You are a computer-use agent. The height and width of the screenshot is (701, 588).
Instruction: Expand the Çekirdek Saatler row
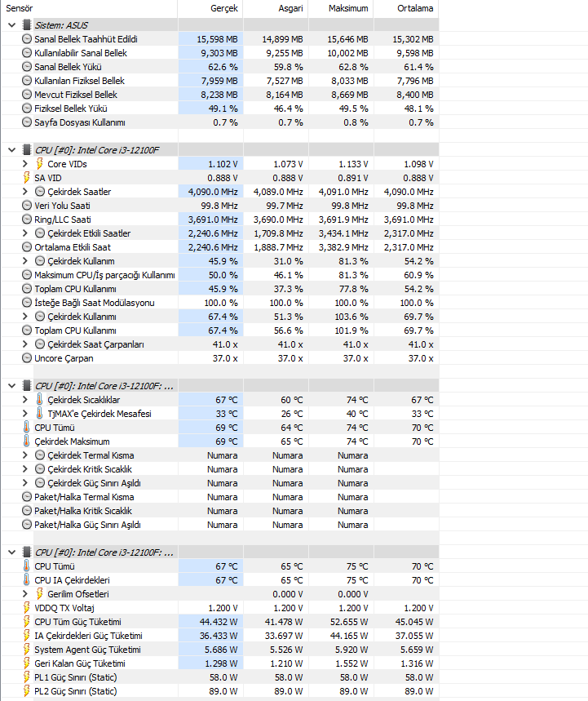(25, 191)
